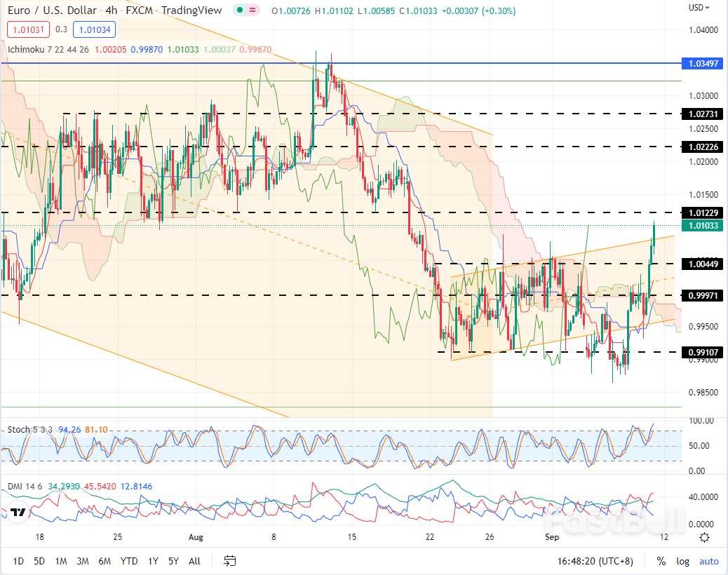Click the 1.01034 buy price button

(94, 30)
